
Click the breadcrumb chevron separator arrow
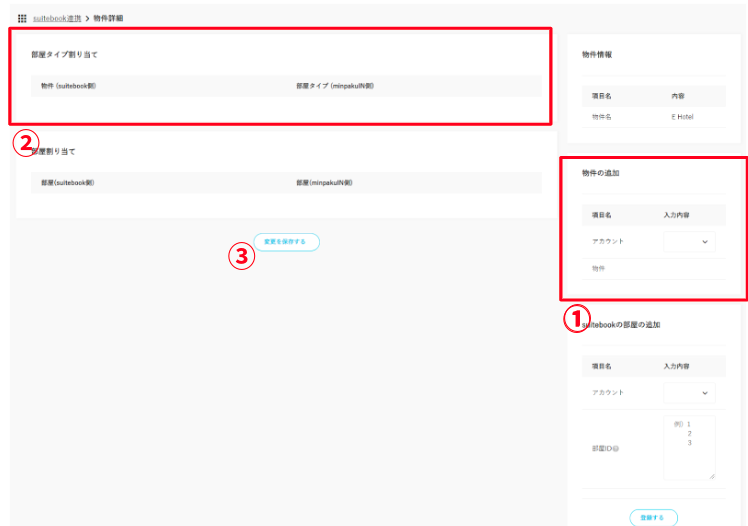click(87, 18)
